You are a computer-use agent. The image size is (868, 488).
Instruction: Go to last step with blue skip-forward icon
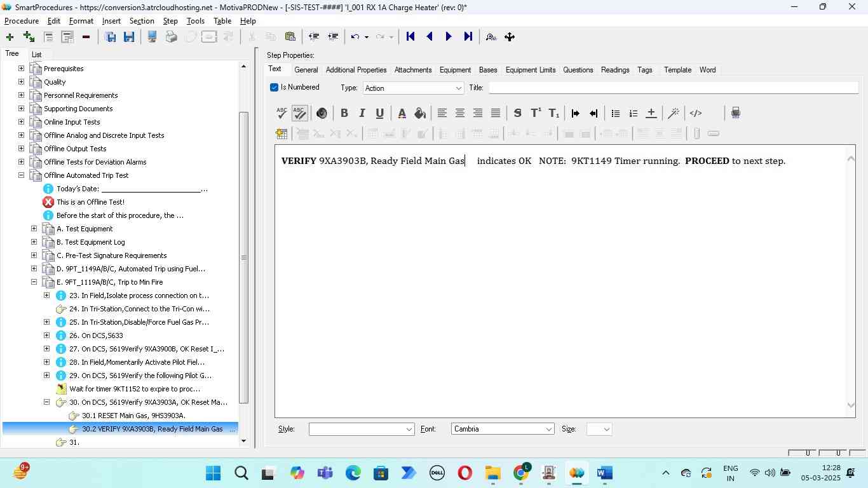468,37
